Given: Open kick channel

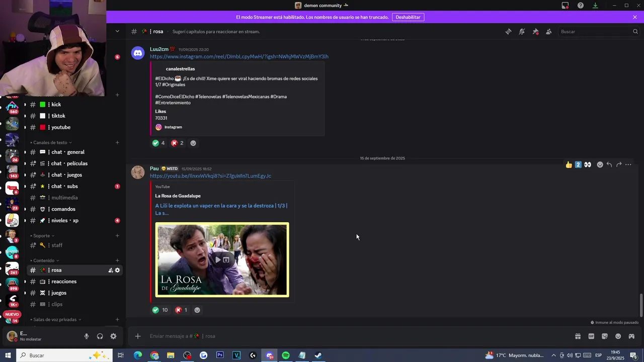Looking at the screenshot, I should click(74, 105).
